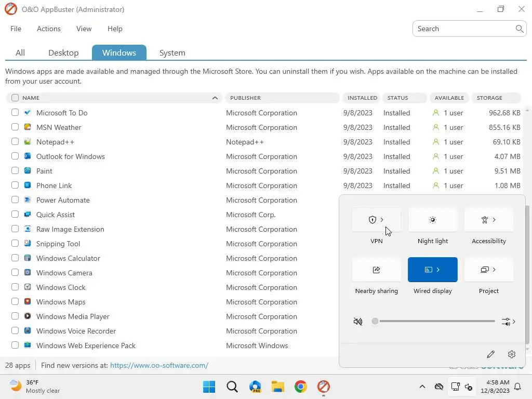This screenshot has width=532, height=399.
Task: Open all settings gear icon
Action: coord(512,354)
